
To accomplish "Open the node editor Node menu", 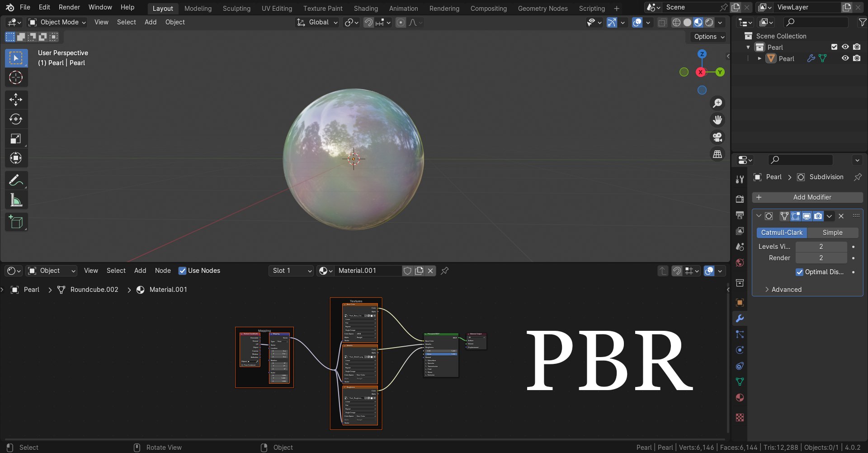I will pos(163,271).
